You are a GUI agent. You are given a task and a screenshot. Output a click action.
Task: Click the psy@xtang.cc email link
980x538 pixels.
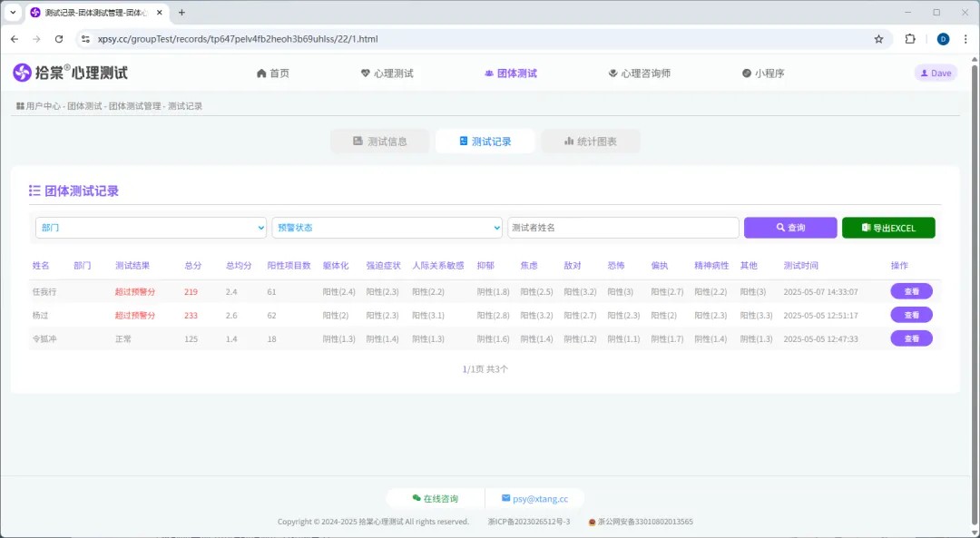[x=535, y=499]
